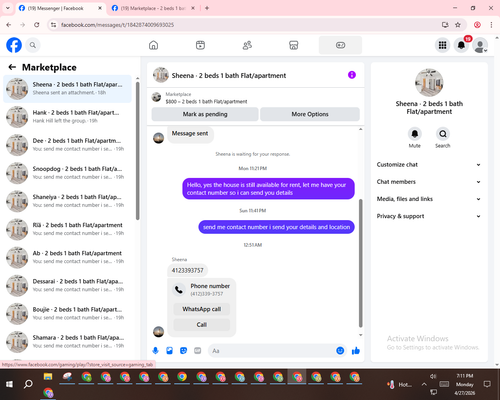Open Hank conversation in list
This screenshot has width=500, height=400.
click(x=67, y=117)
